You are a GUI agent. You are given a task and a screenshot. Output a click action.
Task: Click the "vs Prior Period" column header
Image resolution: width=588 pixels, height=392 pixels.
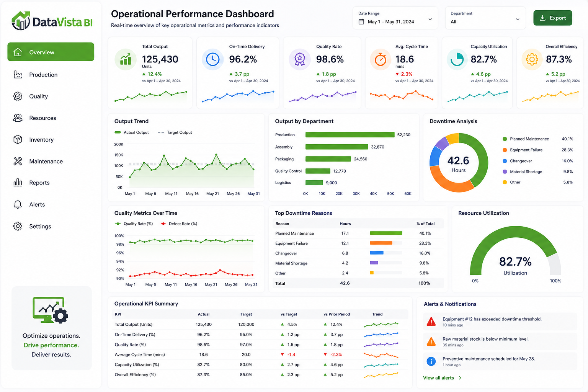click(x=337, y=314)
